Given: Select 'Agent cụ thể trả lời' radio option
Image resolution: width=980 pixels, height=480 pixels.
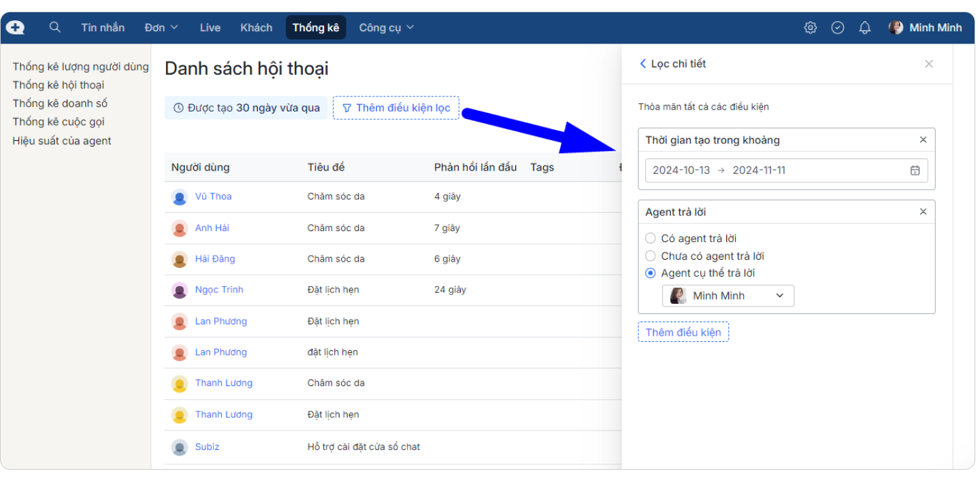Looking at the screenshot, I should coord(651,273).
